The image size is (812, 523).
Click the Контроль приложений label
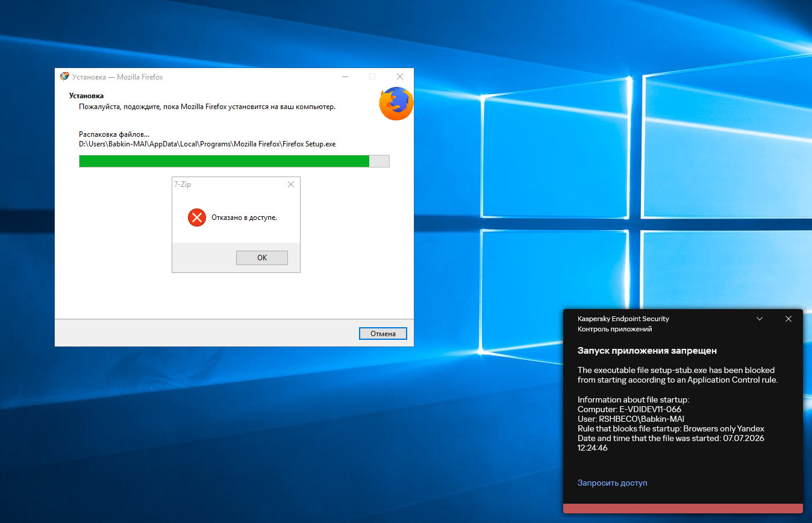click(x=615, y=329)
